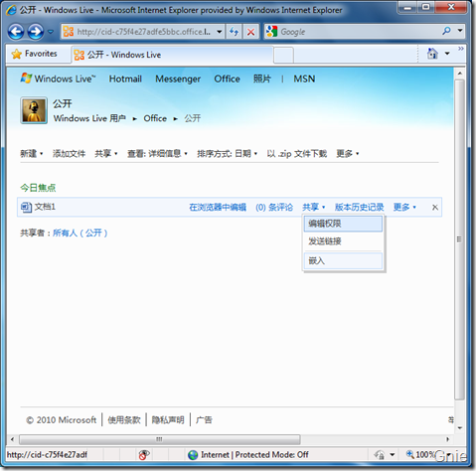
Task: Open the Favorites star button
Action: (x=34, y=54)
